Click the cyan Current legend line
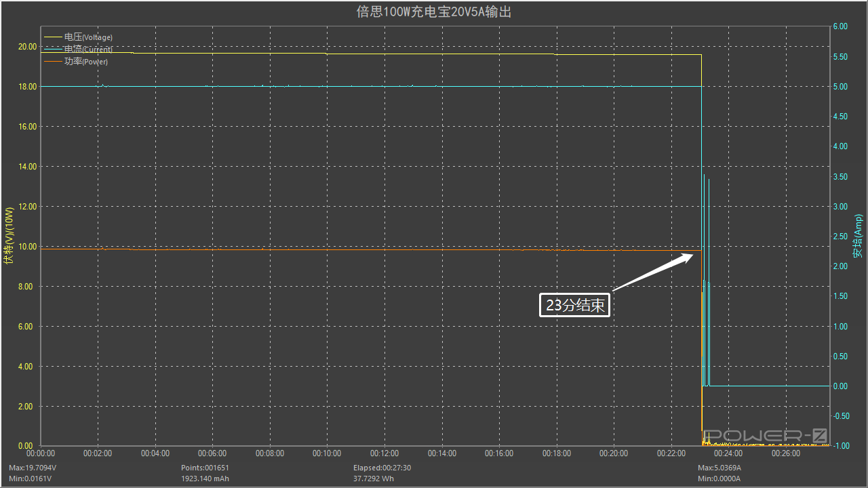 [53, 49]
